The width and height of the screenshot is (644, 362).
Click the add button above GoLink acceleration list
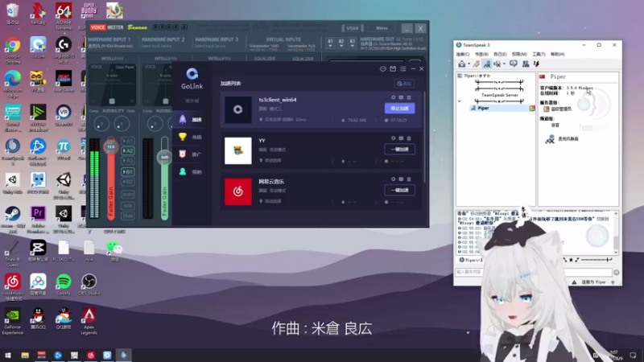404,84
